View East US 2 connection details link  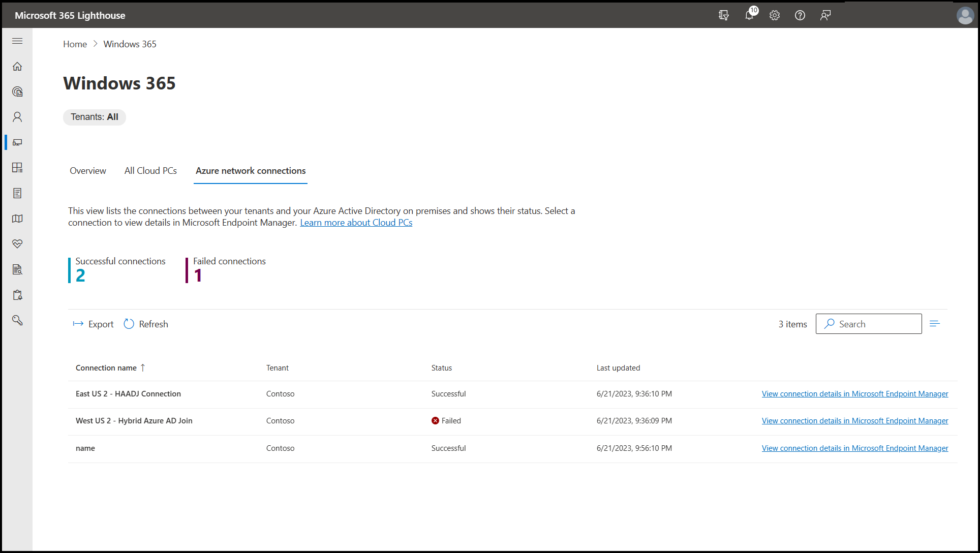point(855,394)
